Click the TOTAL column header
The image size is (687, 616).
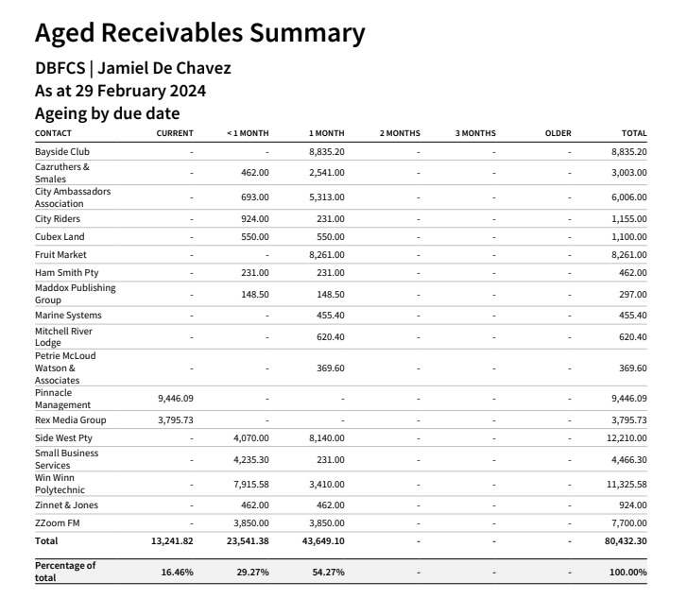(x=634, y=133)
